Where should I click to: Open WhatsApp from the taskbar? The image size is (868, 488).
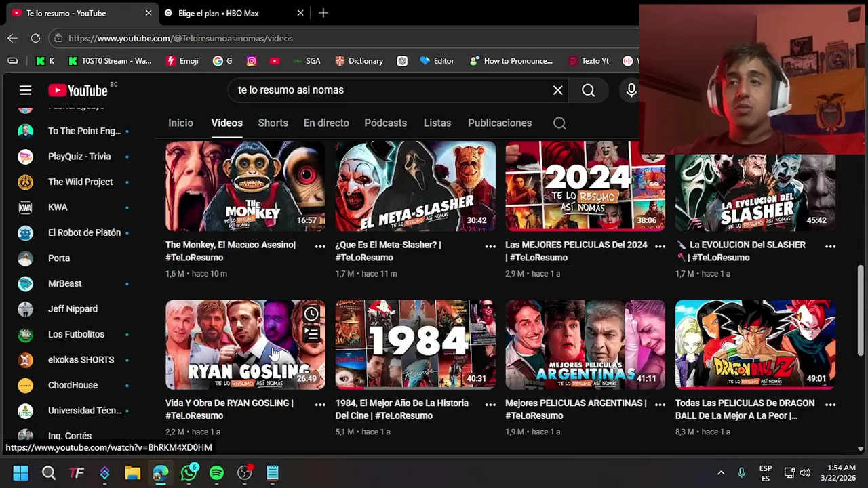tap(189, 472)
